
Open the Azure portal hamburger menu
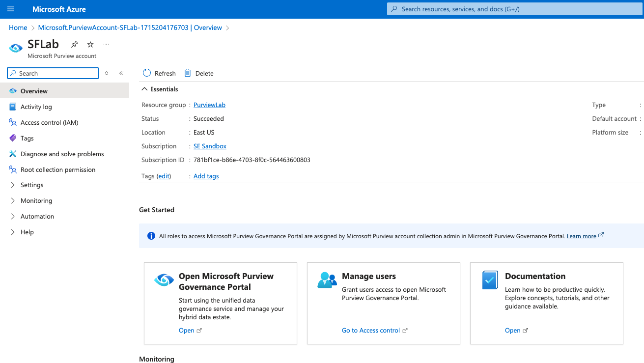pyautogui.click(x=11, y=9)
